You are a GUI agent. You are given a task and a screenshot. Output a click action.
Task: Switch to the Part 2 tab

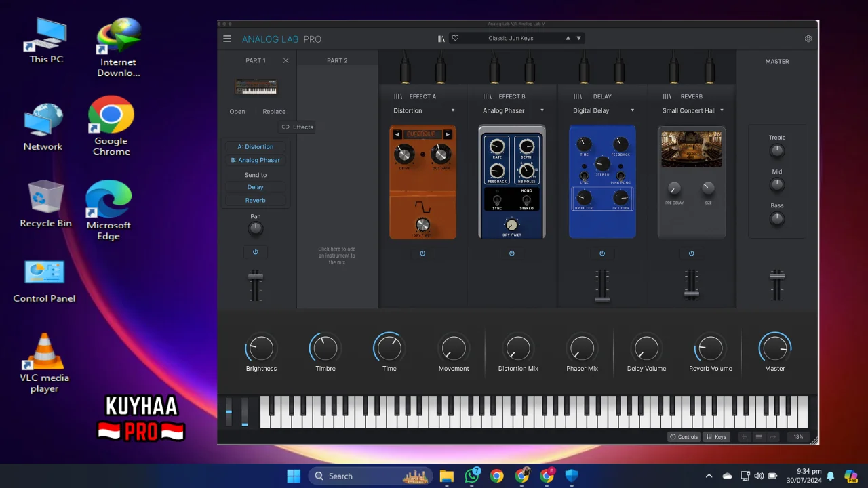point(337,60)
